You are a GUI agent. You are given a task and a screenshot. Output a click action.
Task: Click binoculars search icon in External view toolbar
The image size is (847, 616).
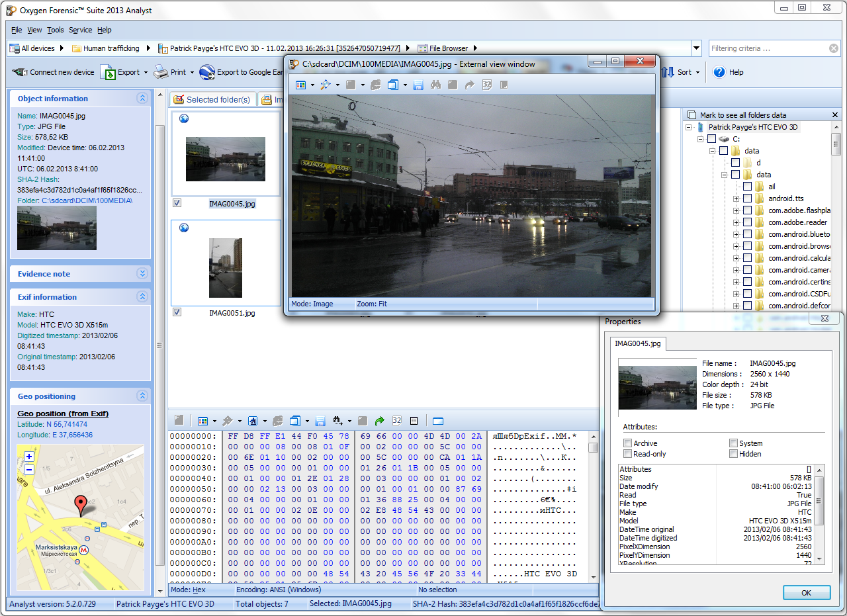[435, 85]
